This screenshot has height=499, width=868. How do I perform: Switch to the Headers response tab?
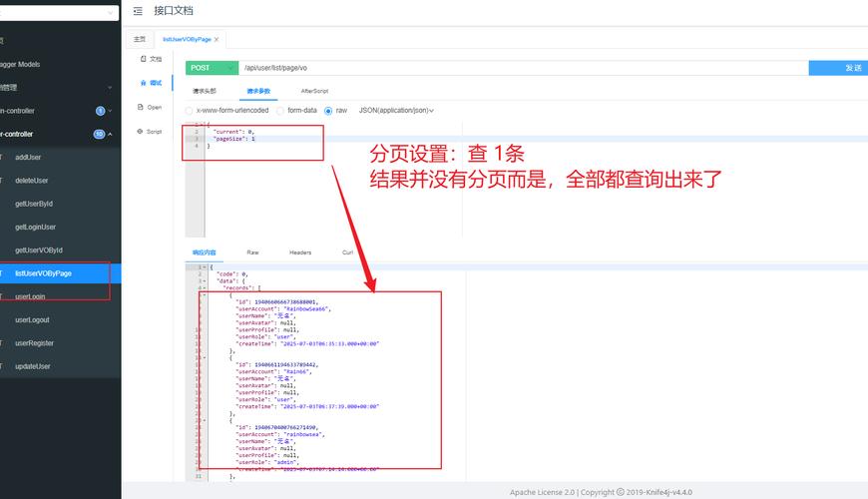pyautogui.click(x=300, y=252)
